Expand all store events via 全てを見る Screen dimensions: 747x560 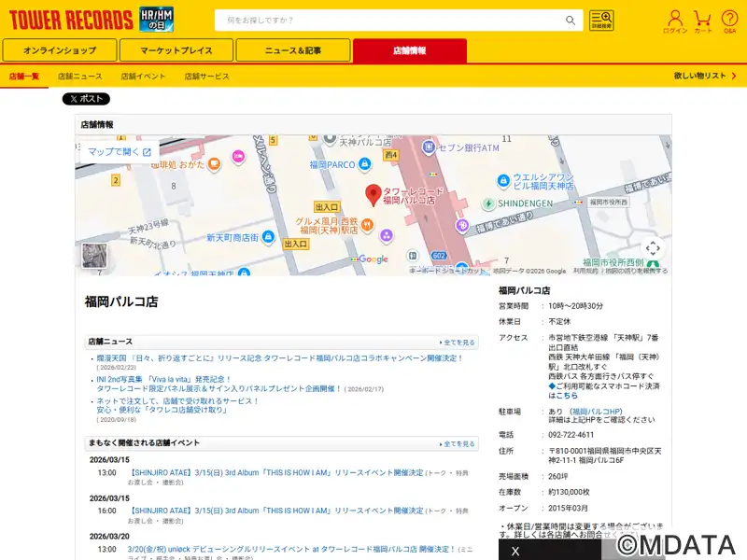[458, 443]
